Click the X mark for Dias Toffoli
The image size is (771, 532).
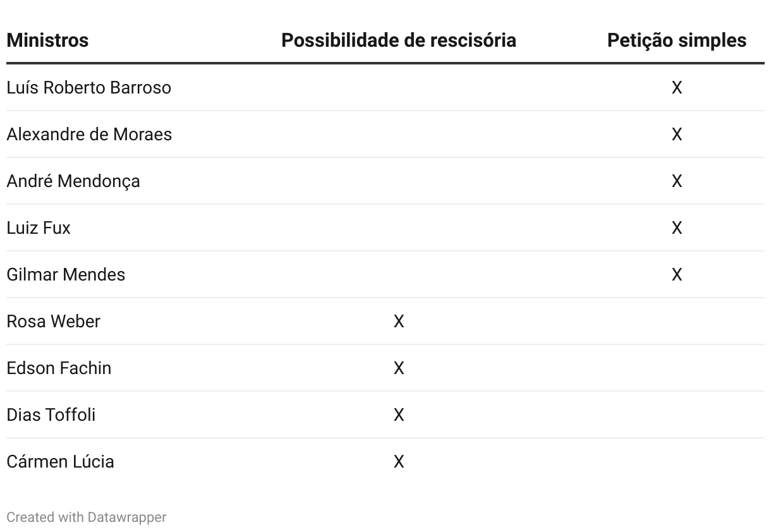click(398, 414)
